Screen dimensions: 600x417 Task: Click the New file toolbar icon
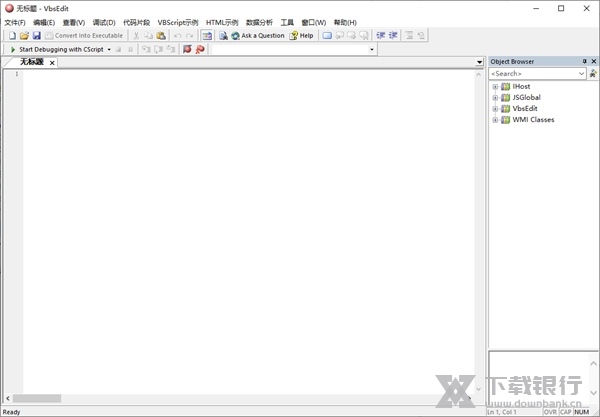pos(12,35)
